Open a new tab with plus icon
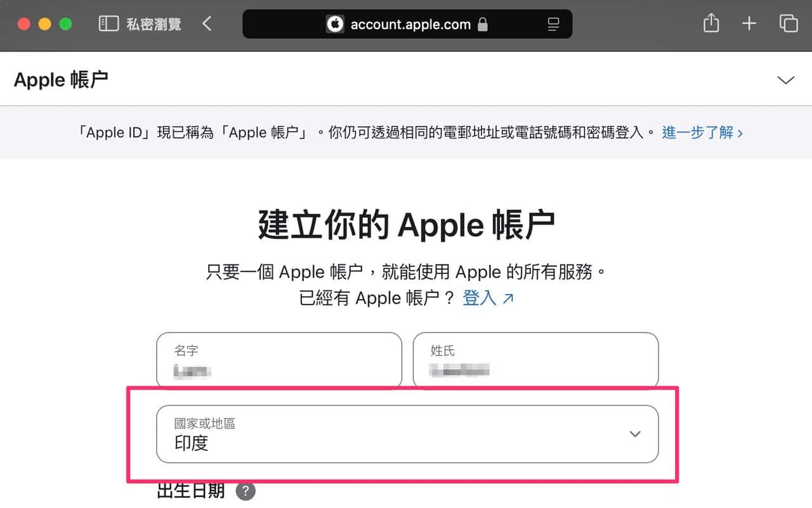This screenshot has width=812, height=508. click(x=749, y=24)
